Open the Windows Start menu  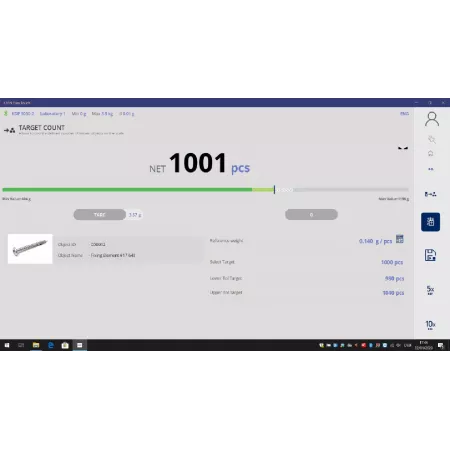[7, 345]
